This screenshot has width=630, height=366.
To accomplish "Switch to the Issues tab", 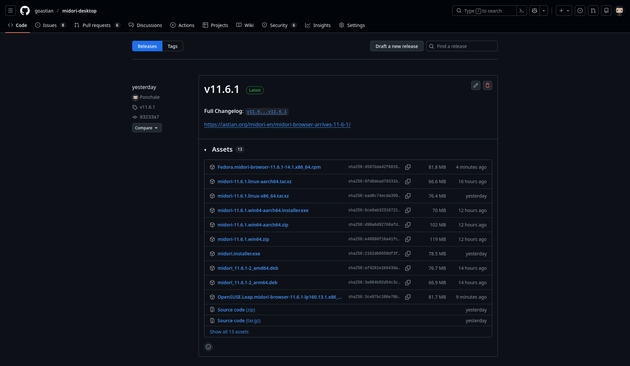I will (x=50, y=25).
